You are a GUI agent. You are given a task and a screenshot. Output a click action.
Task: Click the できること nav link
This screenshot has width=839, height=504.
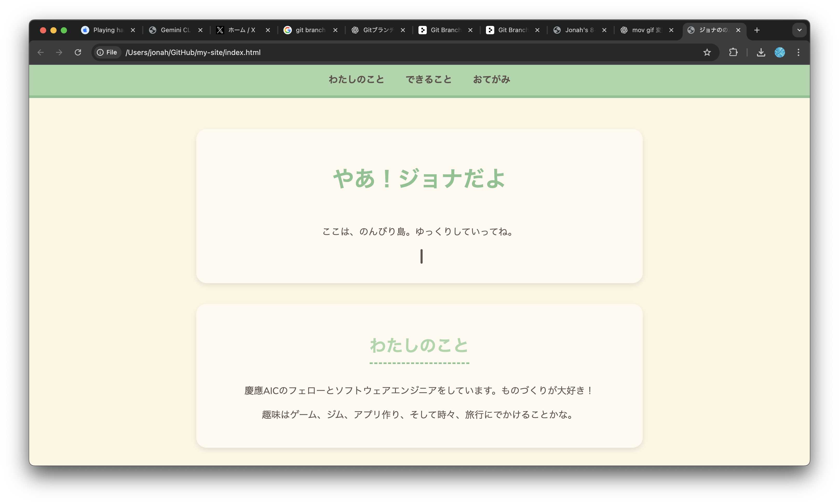tap(428, 80)
